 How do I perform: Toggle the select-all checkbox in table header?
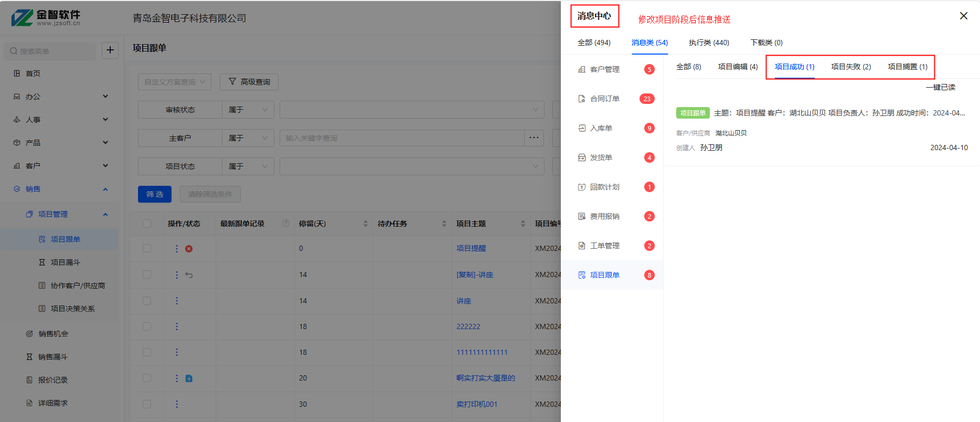coord(147,224)
